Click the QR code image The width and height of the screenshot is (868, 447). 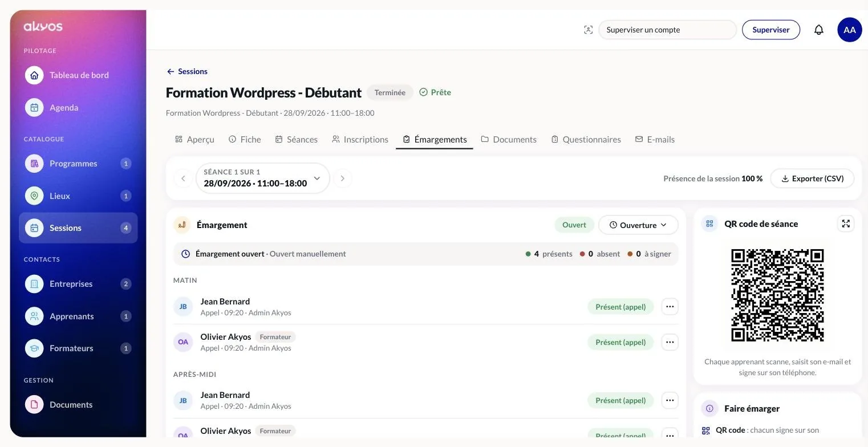777,295
